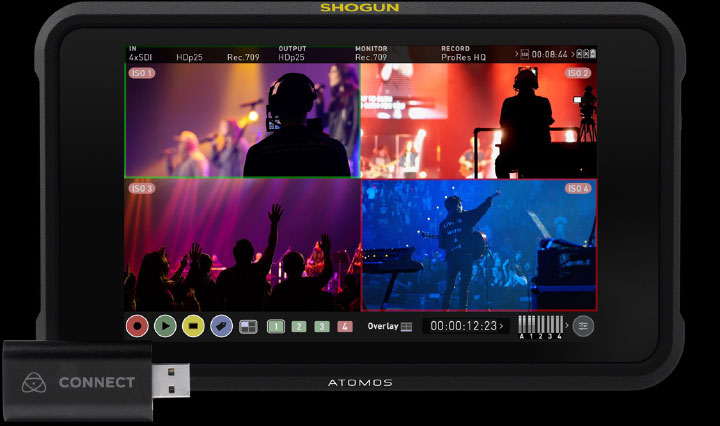
Task: Tap the ISO 3 label badge
Action: (141, 188)
